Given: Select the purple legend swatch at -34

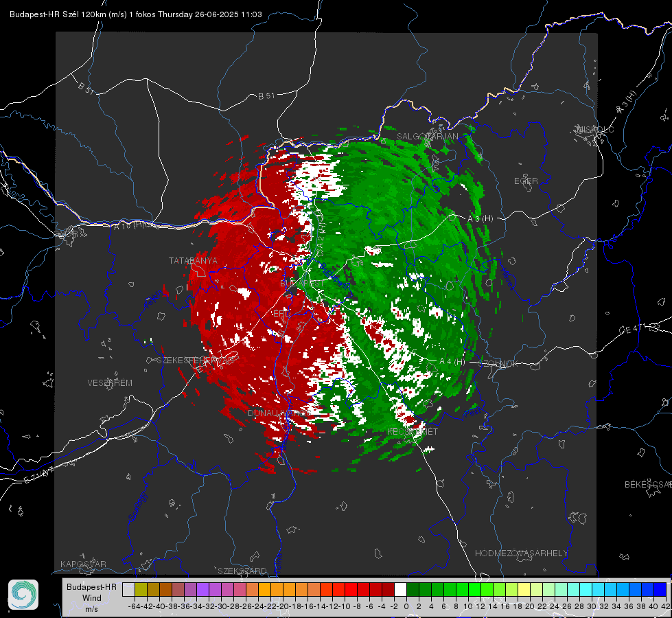Looking at the screenshot, I should (x=202, y=589).
